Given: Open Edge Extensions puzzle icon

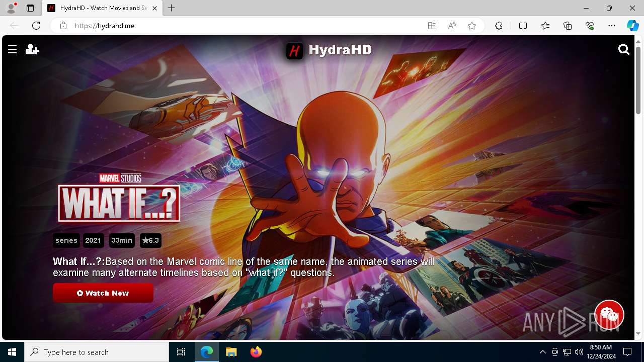Looking at the screenshot, I should [499, 26].
